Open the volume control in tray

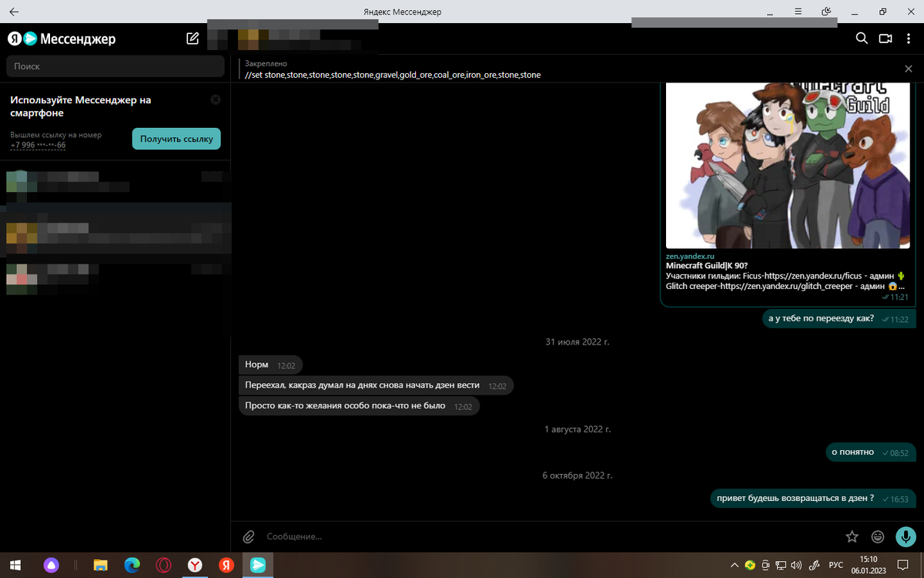pos(796,565)
